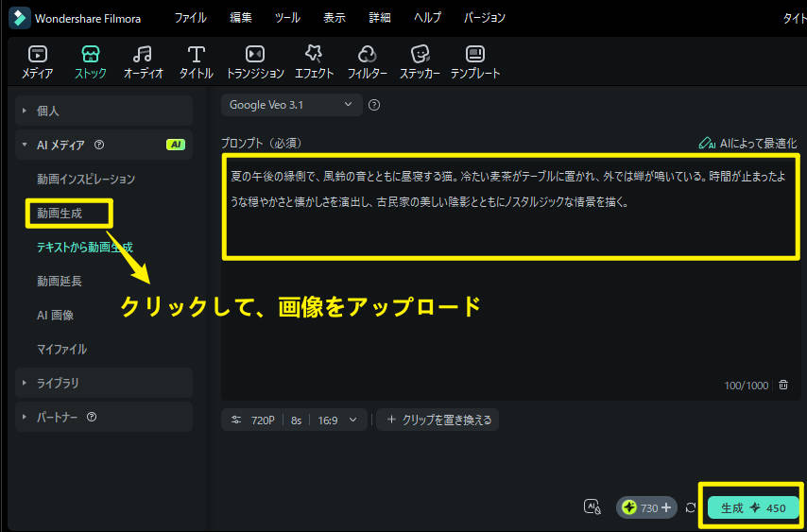Click the help icon beside Google Veo 3.1
Viewport: 807px width, 532px height.
click(x=374, y=106)
